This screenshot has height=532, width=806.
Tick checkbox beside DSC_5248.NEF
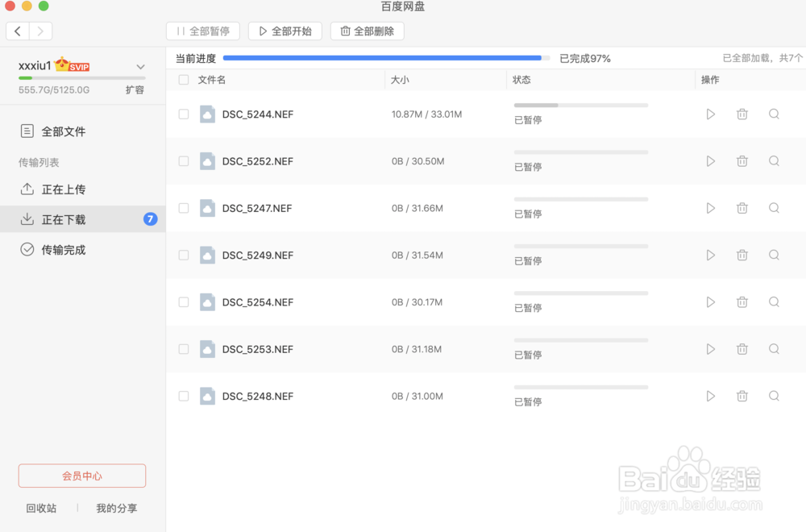184,397
